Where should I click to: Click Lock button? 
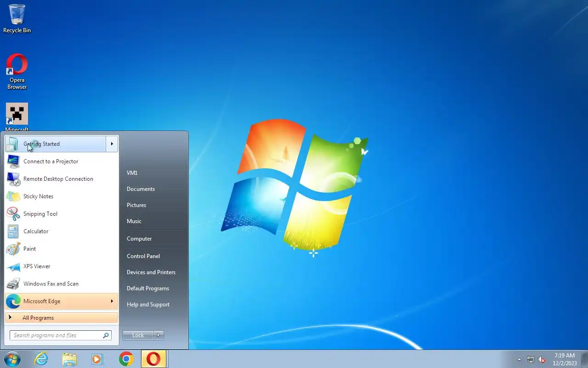138,335
